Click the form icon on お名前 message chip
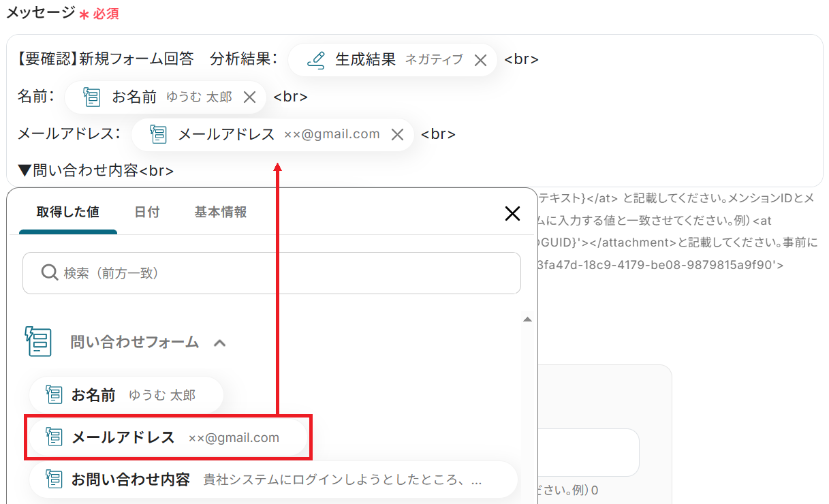Viewport: 829px width, 504px height. (92, 97)
